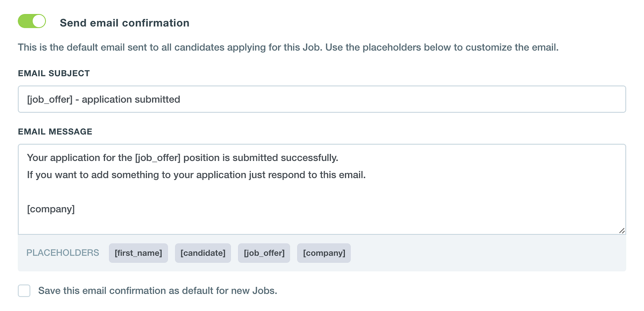Screen dimensions: 644x311
Task: Click the "Send email confirmation" heading label
Action: click(124, 23)
